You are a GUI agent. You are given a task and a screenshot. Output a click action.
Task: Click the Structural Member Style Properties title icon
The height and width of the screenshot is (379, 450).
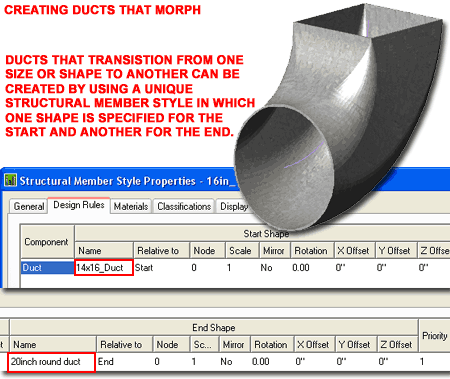[x=10, y=180]
